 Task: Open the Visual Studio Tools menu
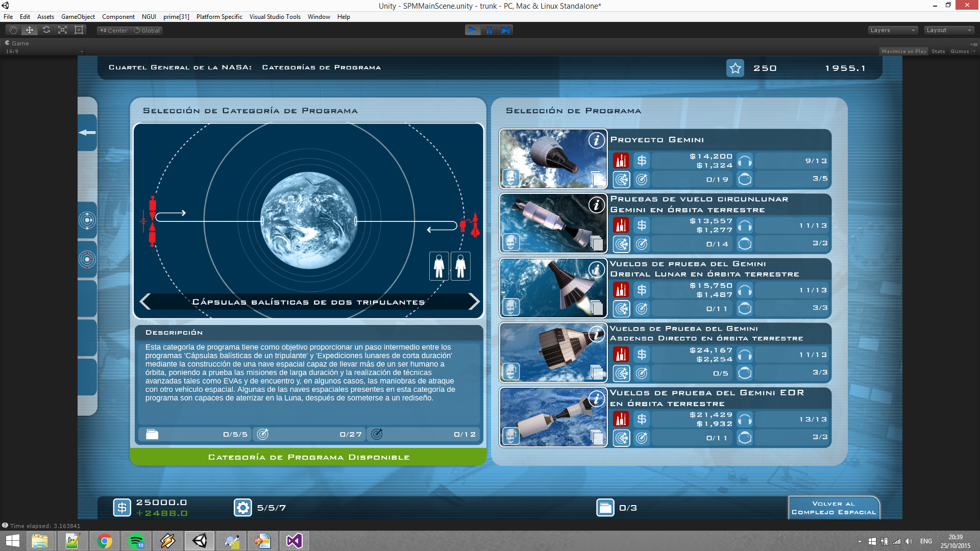point(275,17)
